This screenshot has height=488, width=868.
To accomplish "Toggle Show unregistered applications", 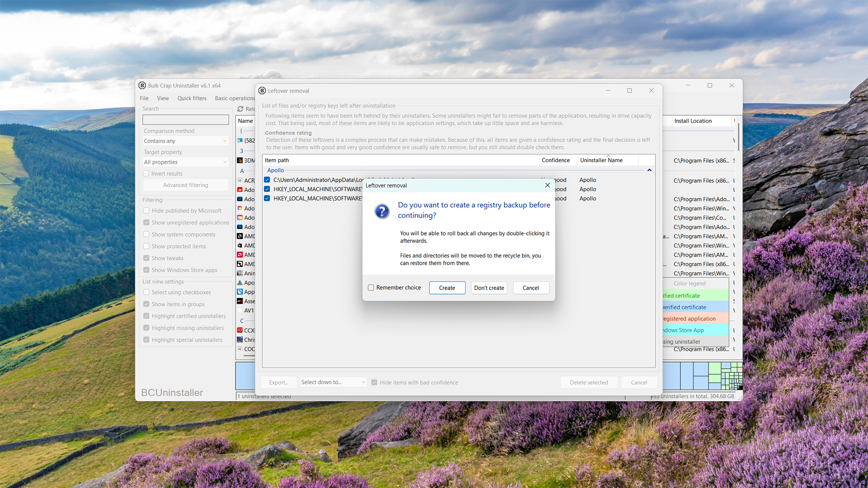I will (x=146, y=223).
